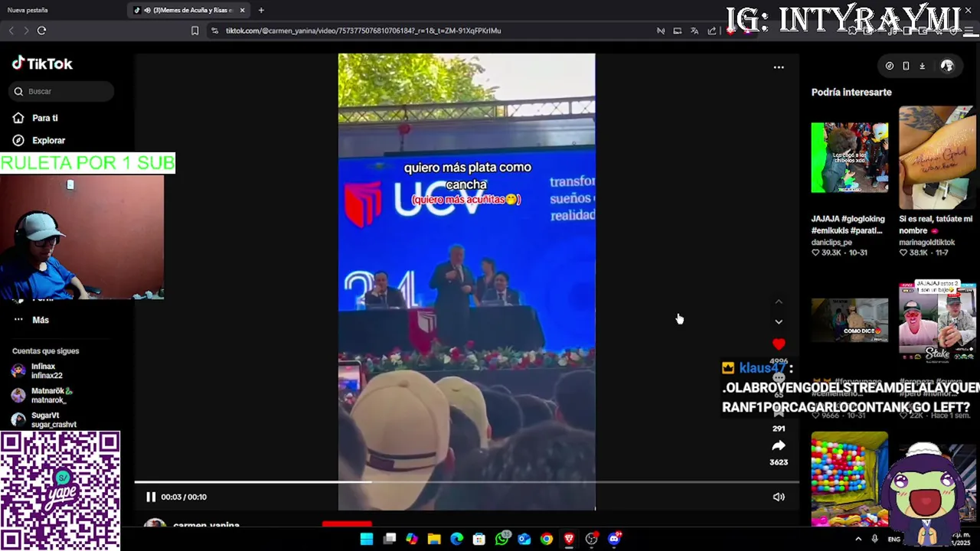The height and width of the screenshot is (551, 980).
Task: Open the browser translate page icon
Action: click(x=694, y=31)
